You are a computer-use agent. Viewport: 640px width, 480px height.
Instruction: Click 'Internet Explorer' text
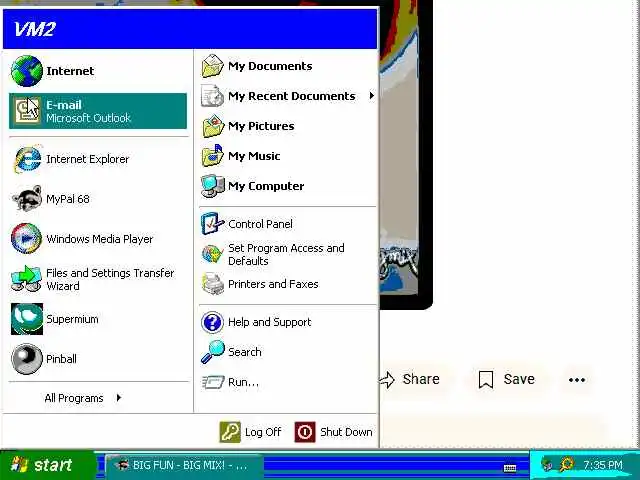[88, 159]
